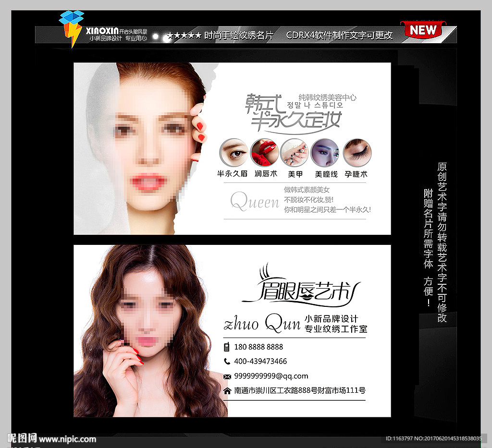
Task: Click the label 孕睫术
Action: click(x=356, y=174)
